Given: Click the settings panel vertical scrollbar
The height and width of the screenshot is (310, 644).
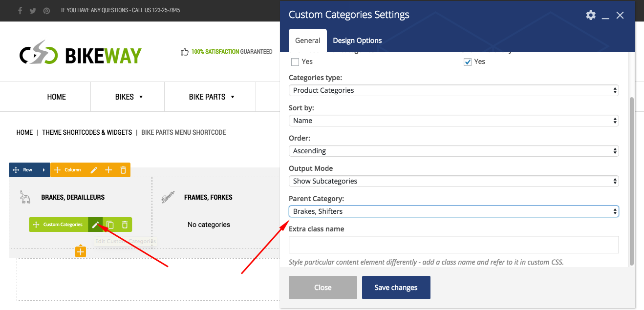Looking at the screenshot, I should click(631, 181).
